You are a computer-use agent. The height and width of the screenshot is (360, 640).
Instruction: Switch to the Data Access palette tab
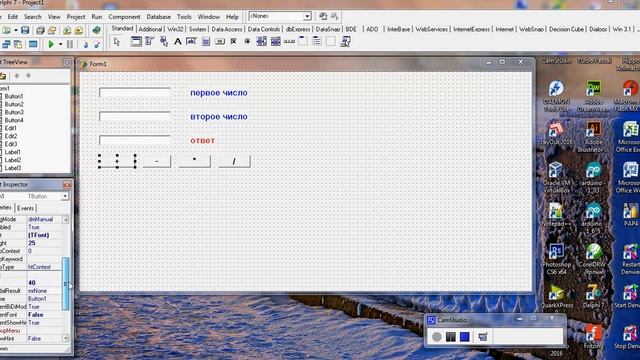227,29
